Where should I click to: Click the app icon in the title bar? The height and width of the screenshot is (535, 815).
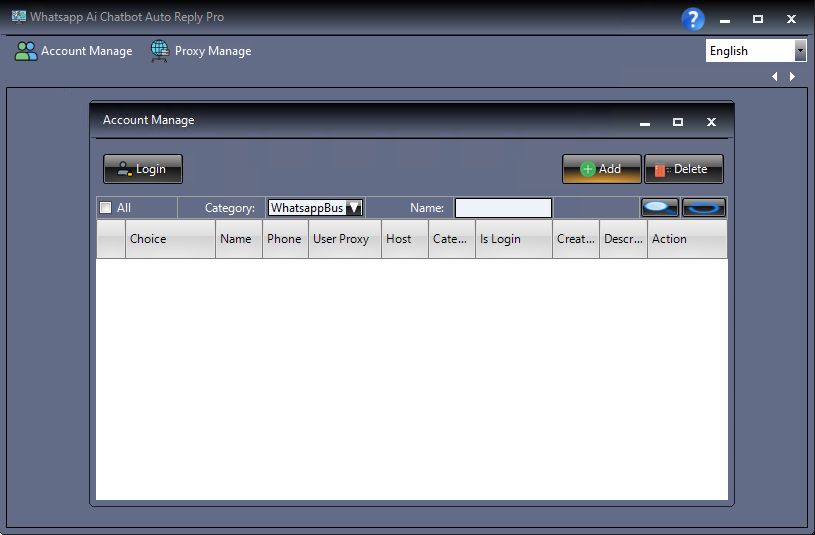19,17
